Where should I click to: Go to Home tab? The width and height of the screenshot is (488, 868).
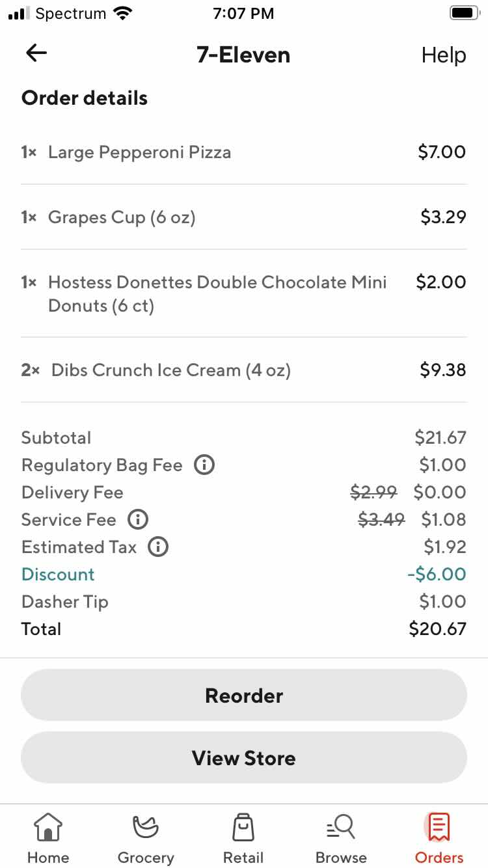pos(48,839)
